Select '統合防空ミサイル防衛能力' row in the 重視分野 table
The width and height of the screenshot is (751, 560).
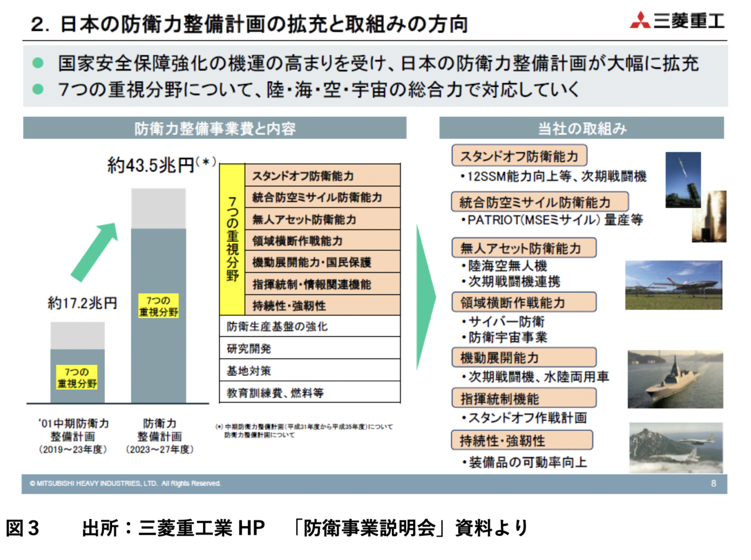click(x=322, y=197)
